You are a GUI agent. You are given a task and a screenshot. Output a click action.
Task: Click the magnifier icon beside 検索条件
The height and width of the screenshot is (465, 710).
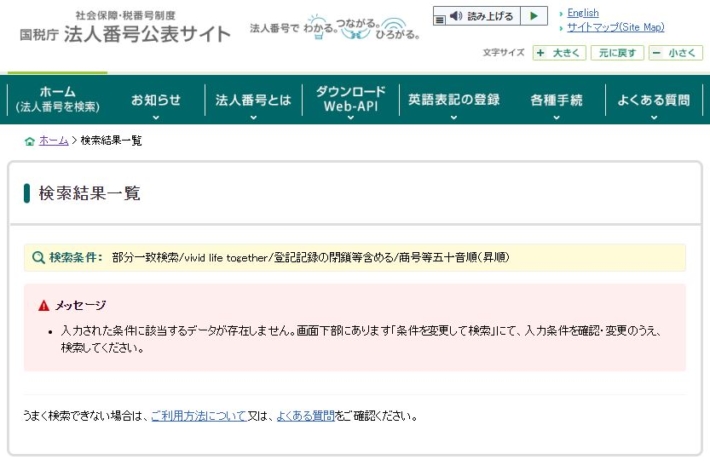(x=38, y=258)
